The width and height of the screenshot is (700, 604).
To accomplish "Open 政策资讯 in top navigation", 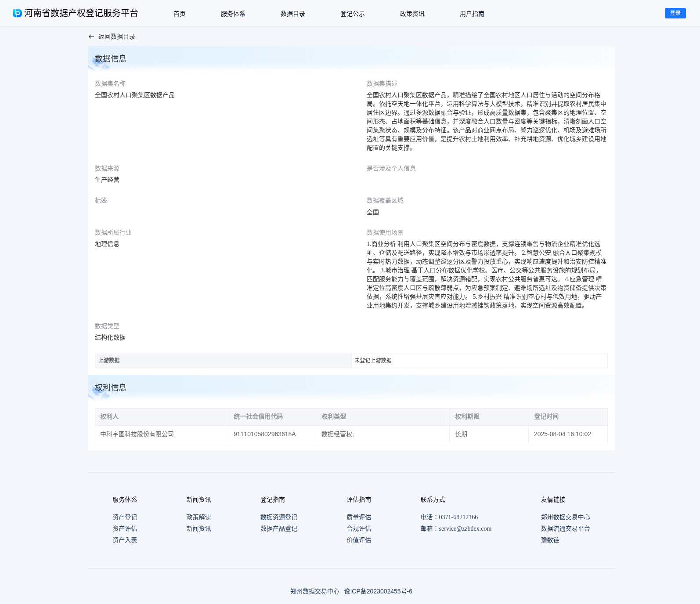I will click(412, 14).
